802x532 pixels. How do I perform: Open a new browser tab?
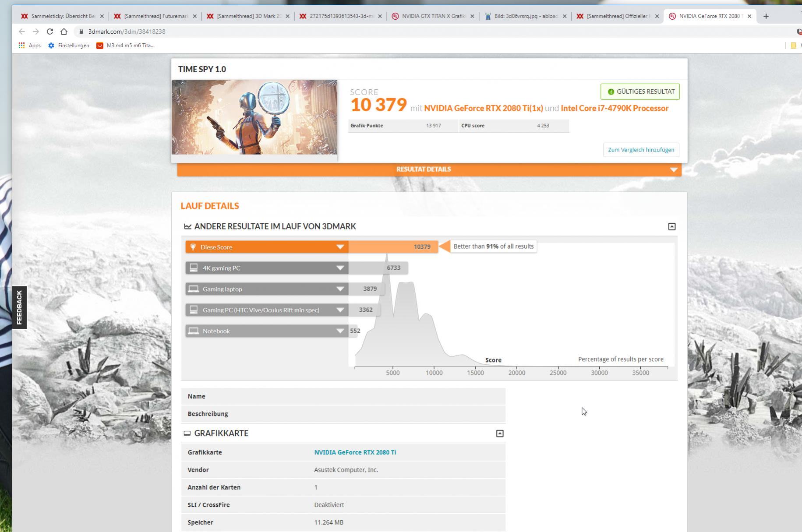click(766, 16)
